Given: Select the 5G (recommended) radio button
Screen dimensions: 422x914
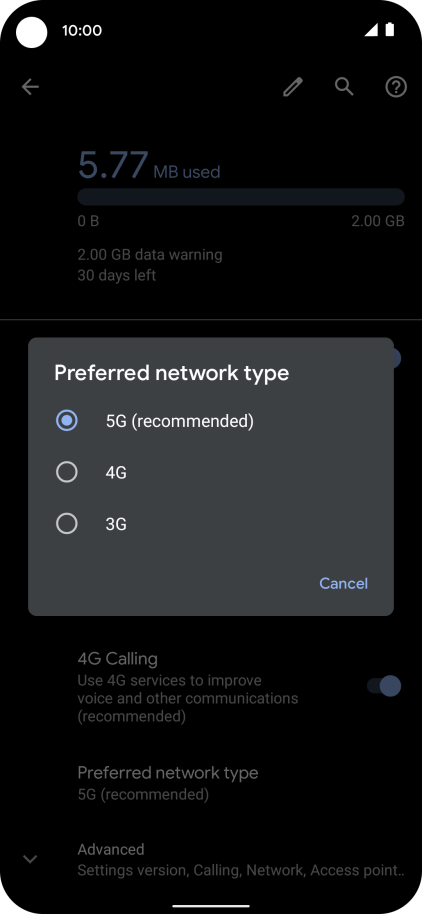Looking at the screenshot, I should [x=66, y=420].
